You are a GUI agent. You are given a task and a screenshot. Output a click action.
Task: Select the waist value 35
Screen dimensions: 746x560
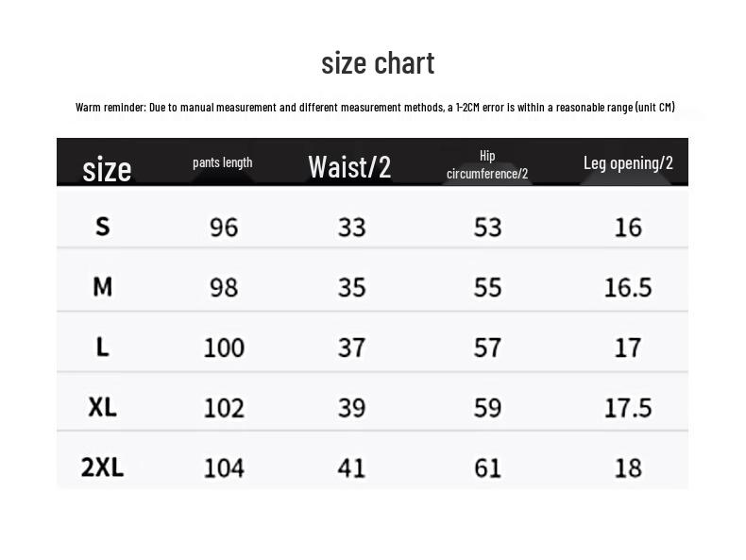click(x=351, y=287)
